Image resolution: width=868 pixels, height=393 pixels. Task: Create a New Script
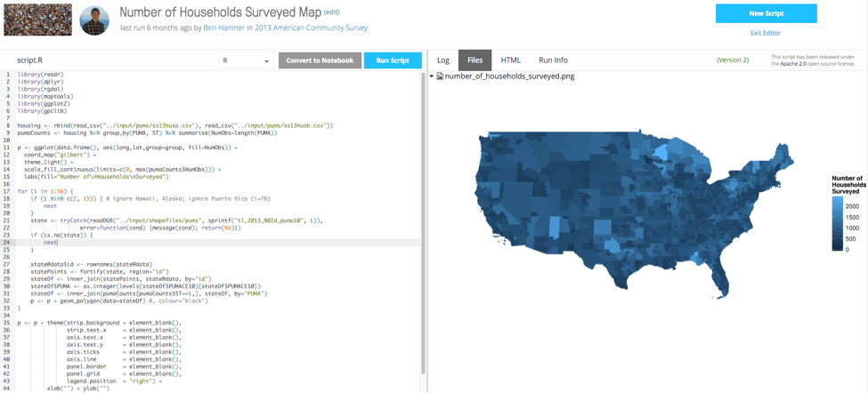(766, 13)
